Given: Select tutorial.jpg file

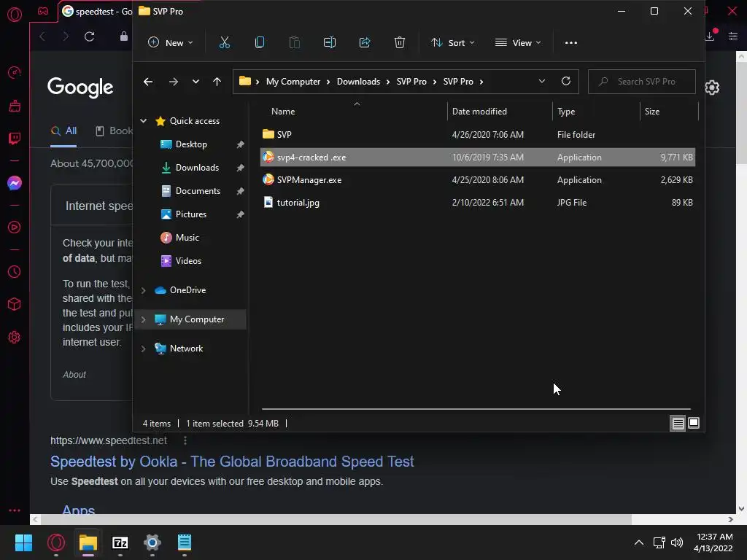Looking at the screenshot, I should click(x=477, y=203).
